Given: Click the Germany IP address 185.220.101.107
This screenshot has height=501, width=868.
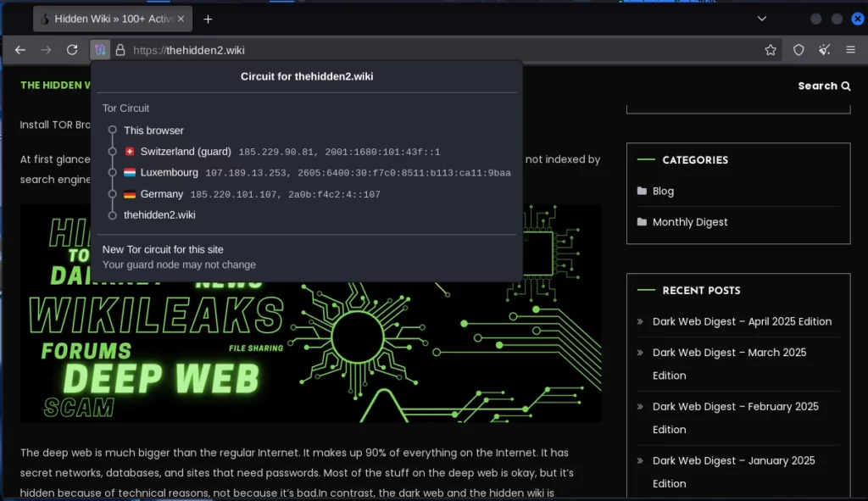Looking at the screenshot, I should click(234, 195).
